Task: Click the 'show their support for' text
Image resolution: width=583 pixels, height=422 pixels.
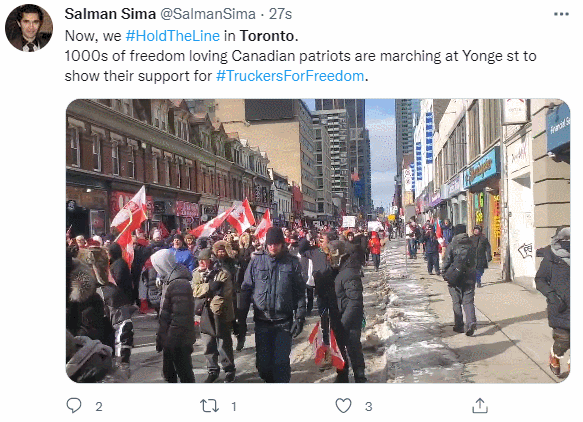Action: pyautogui.click(x=138, y=76)
